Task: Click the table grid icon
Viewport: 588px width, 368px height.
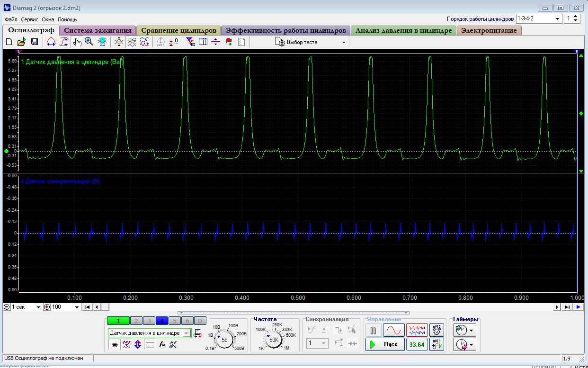Action: [203, 42]
